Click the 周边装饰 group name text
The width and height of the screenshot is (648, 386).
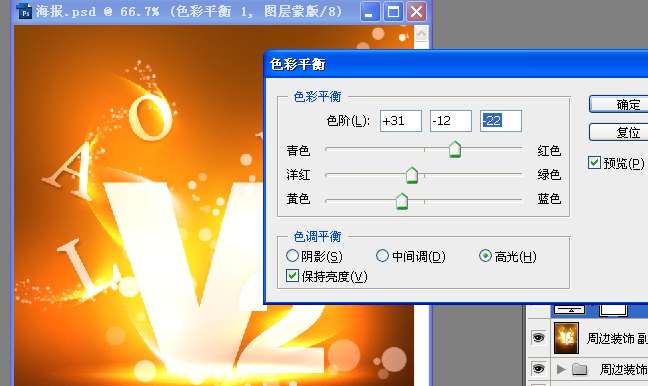pos(624,369)
